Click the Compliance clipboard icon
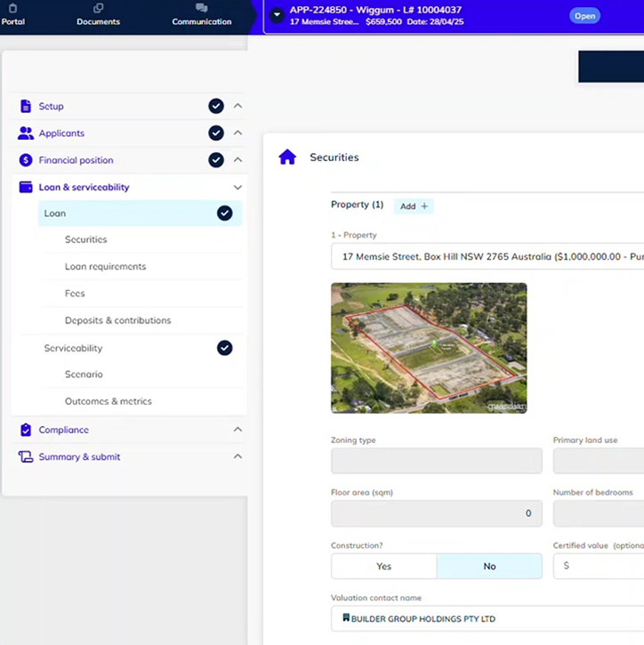The width and height of the screenshot is (644, 645). coord(26,430)
